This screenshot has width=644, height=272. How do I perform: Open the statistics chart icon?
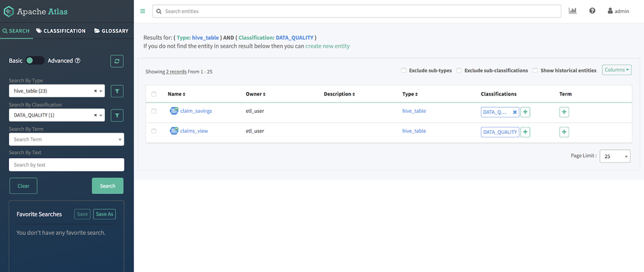pos(572,11)
